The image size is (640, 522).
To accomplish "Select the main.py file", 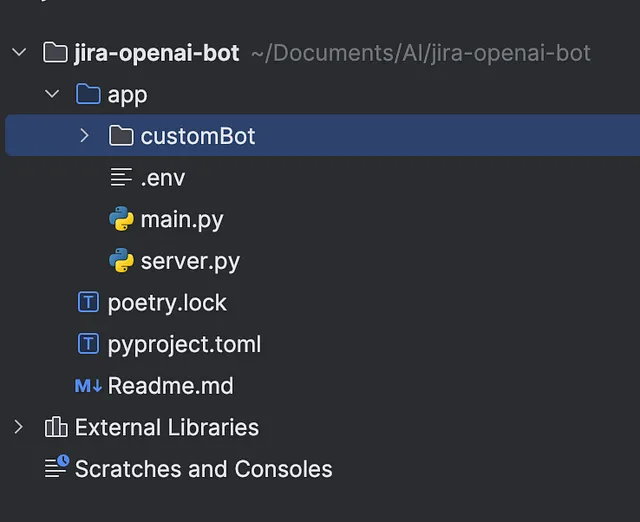I will (182, 220).
